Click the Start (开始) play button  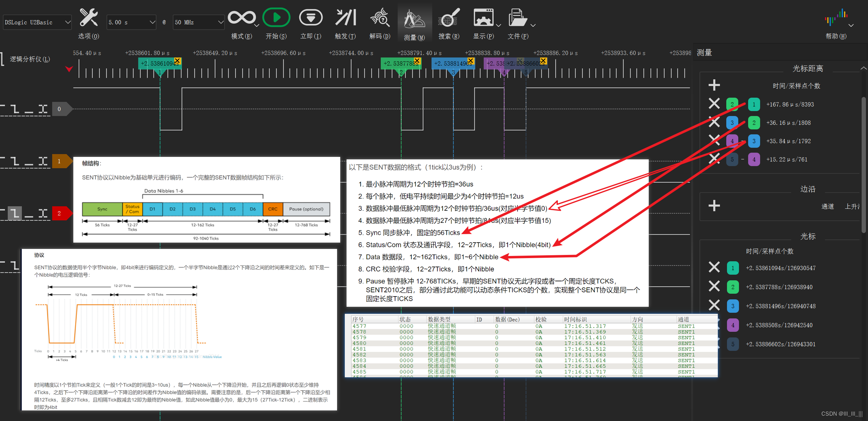click(276, 18)
